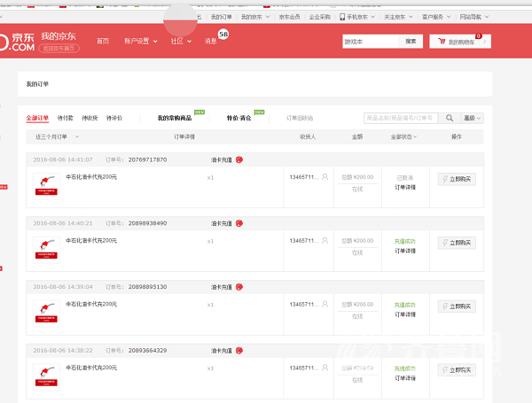Click 立即购买 for order 20893664329

(x=457, y=369)
